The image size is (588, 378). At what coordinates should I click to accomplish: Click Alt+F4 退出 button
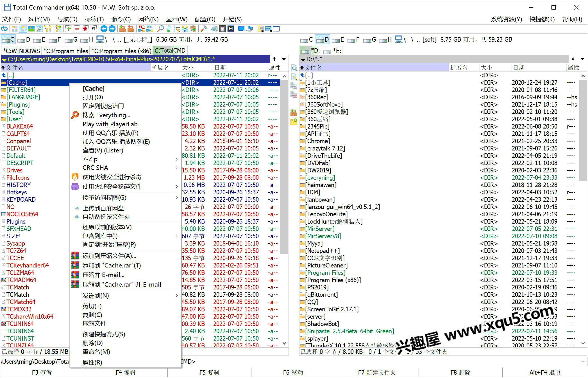click(x=545, y=373)
